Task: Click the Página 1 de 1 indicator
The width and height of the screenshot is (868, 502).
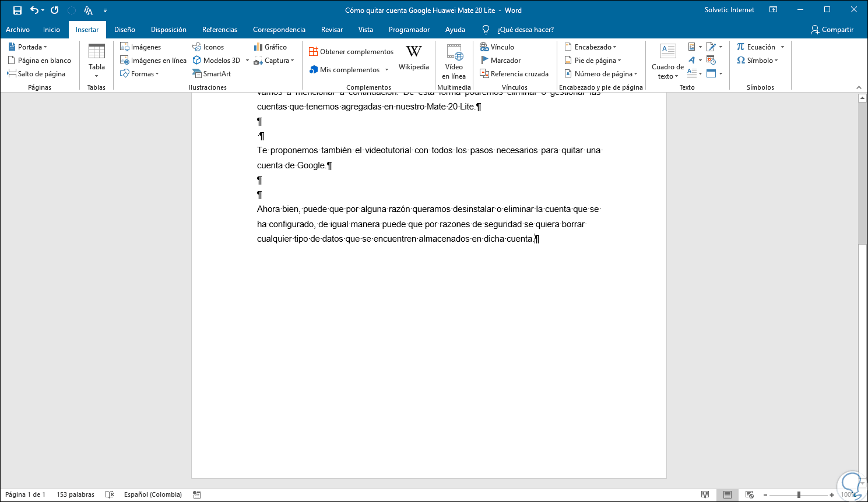Action: (x=25, y=494)
